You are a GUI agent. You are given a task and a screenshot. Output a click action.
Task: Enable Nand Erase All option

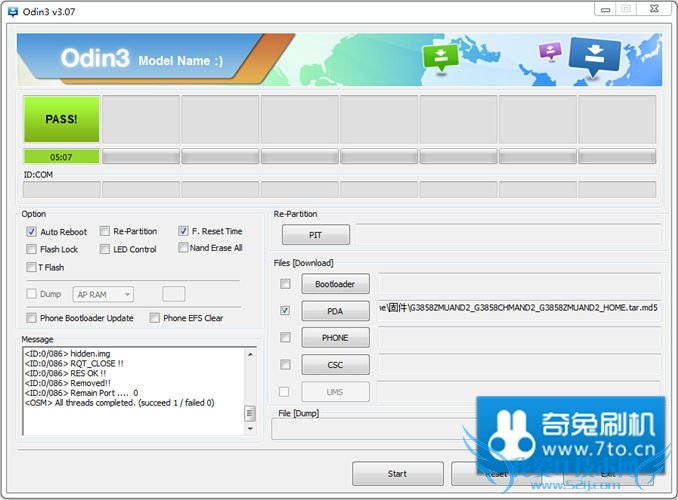click(x=183, y=247)
